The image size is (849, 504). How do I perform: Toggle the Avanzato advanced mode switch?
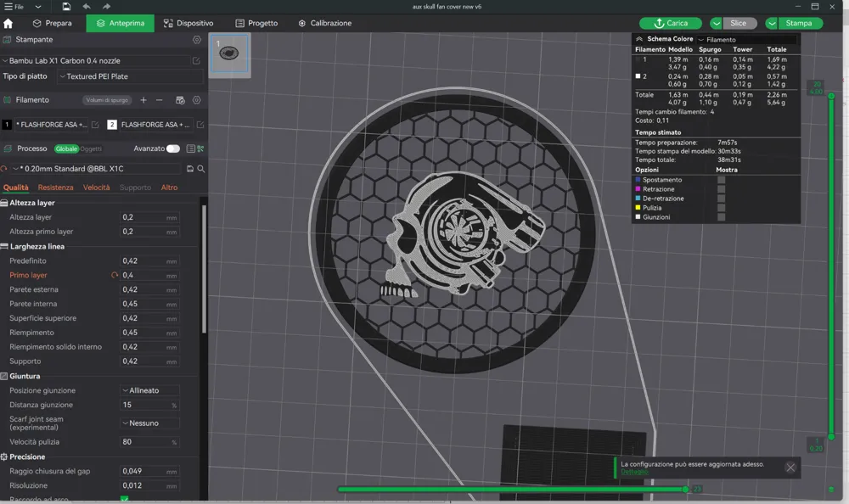point(172,148)
